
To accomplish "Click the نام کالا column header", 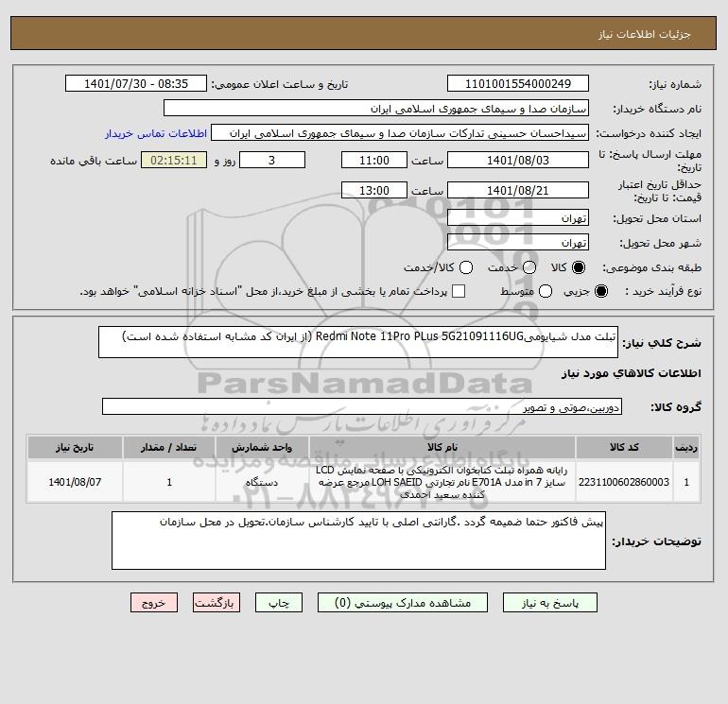I will coord(442,447).
